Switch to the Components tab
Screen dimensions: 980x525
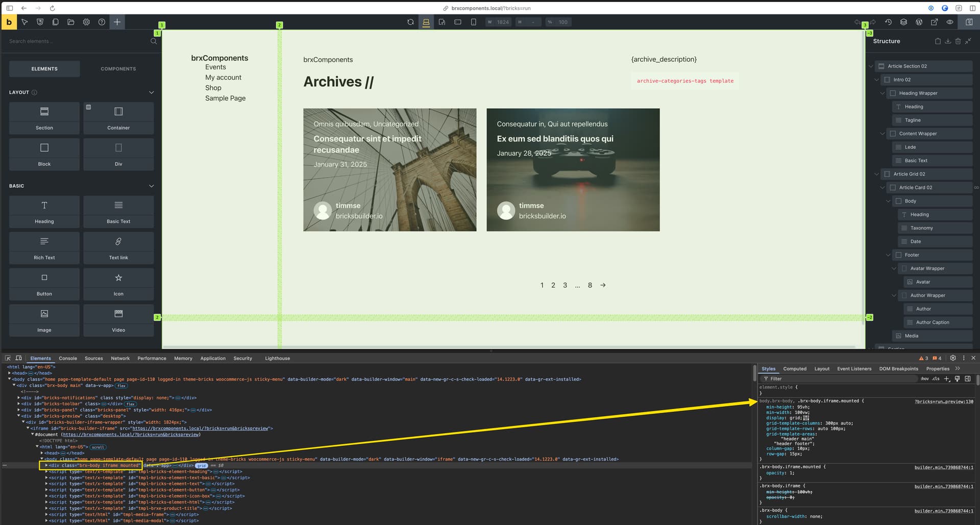118,69
